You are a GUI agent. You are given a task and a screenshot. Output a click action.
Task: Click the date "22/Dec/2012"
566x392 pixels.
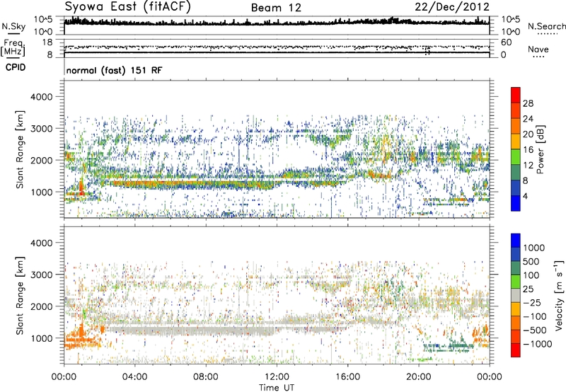pos(452,7)
